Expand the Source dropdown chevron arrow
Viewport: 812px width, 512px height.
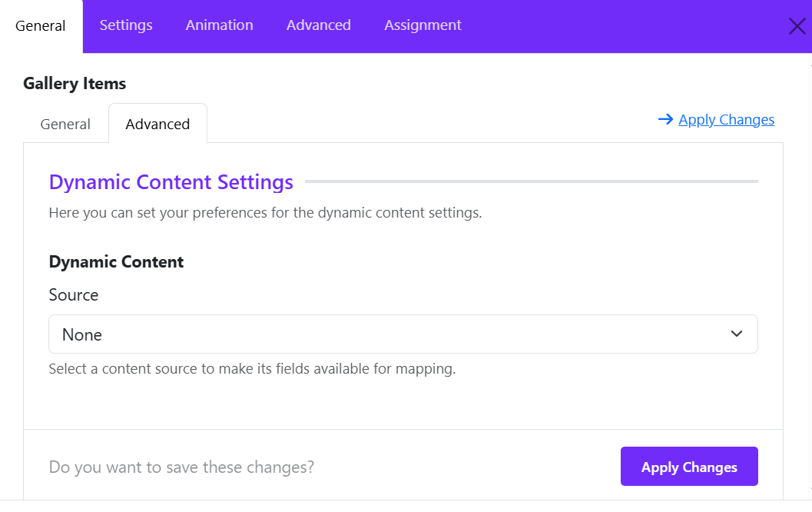[x=737, y=334]
